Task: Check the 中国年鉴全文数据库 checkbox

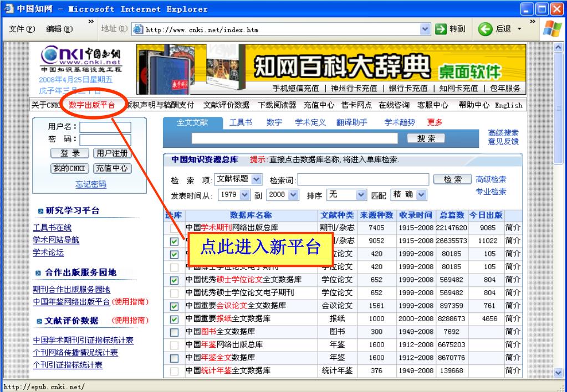Action: pos(174,358)
